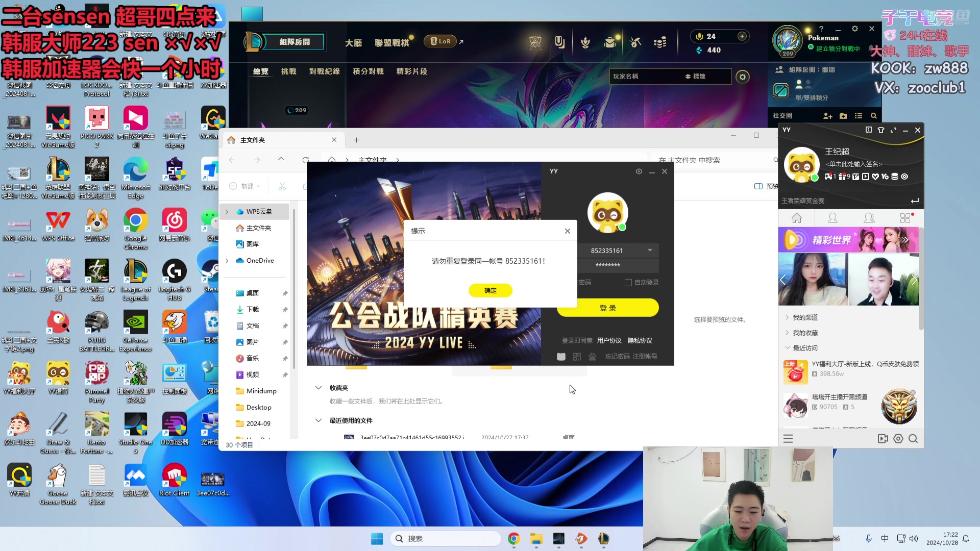980x551 pixels.
Task: Open 聯盟戰棋 in League navigation
Action: point(392,43)
